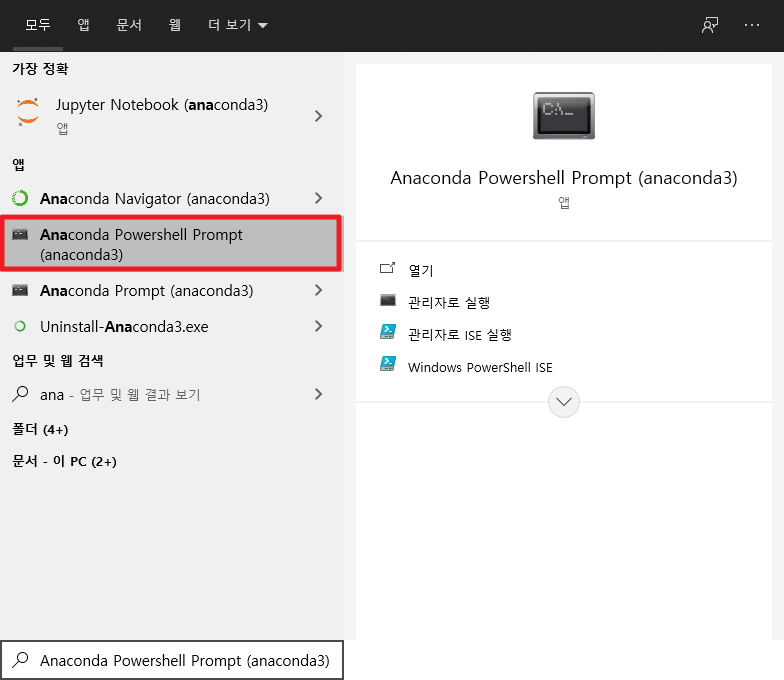Select Anaconda Prompt (anaconda3) result

pyautogui.click(x=172, y=290)
